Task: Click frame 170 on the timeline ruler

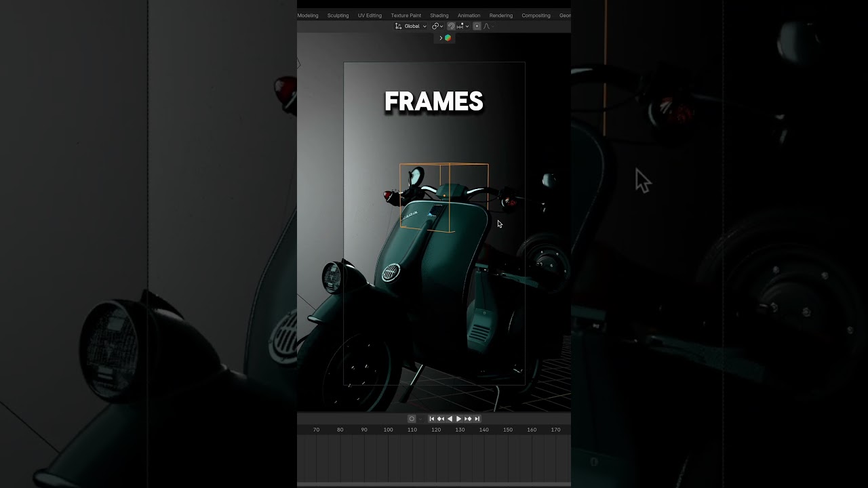Action: pos(555,430)
